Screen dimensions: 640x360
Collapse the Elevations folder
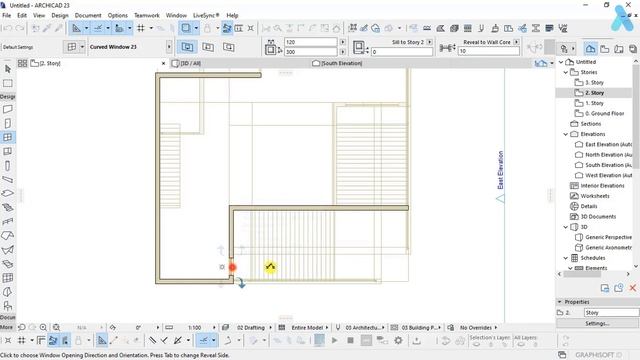point(566,134)
